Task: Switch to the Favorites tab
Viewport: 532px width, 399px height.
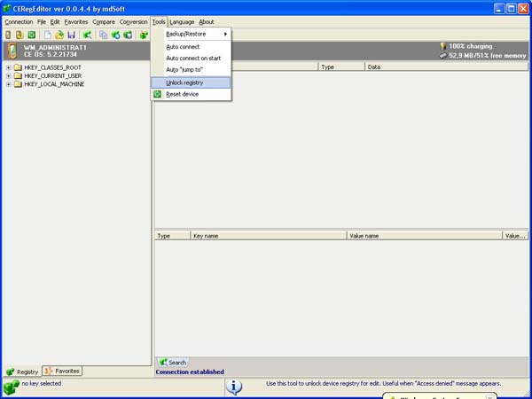Action: (63, 371)
